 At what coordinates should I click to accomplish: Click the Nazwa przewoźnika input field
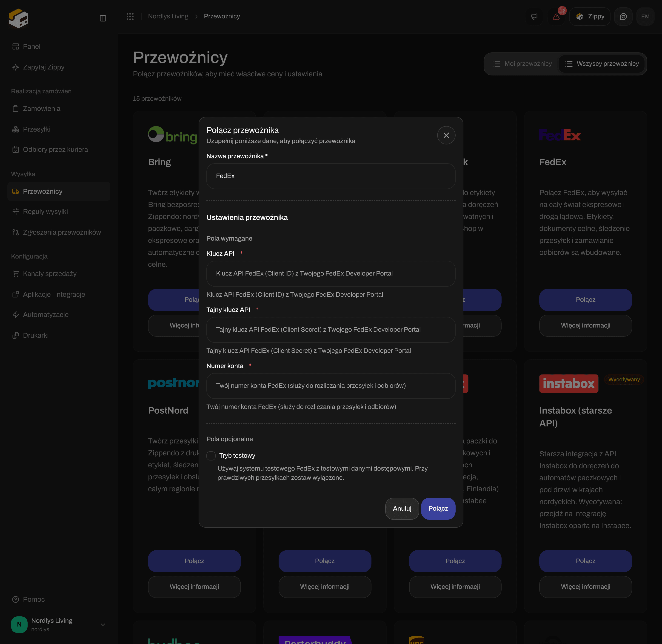coord(331,176)
